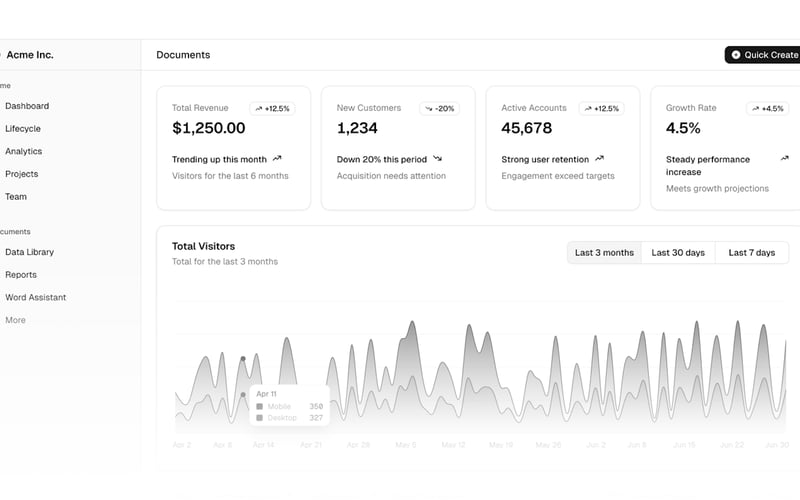Open Dashboard in the sidebar
Viewport: 800px width, 500px height.
[27, 106]
